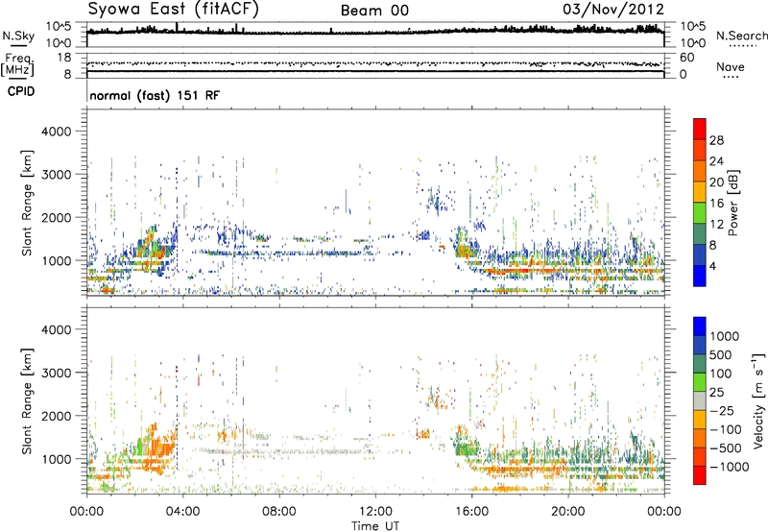
Task: Click the Power color bar
Action: (x=700, y=203)
